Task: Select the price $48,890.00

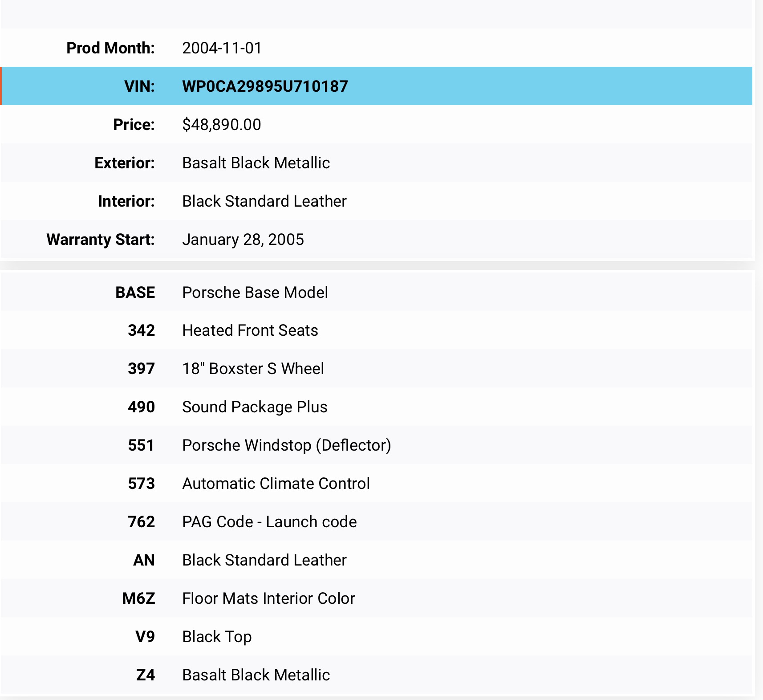Action: click(222, 125)
